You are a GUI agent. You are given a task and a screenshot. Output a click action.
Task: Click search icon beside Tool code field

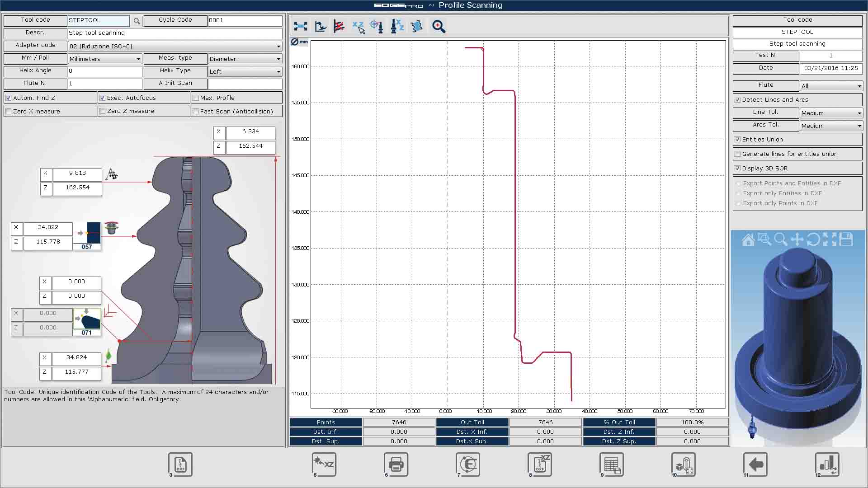pyautogui.click(x=137, y=21)
